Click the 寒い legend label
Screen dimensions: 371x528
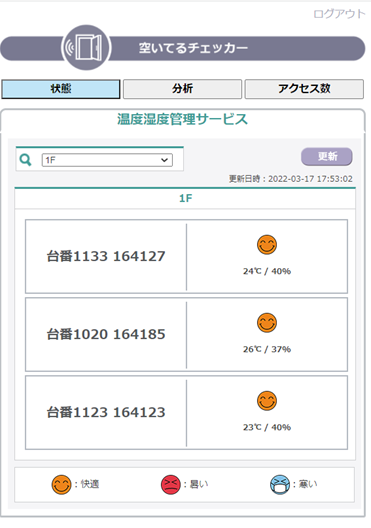click(x=308, y=484)
